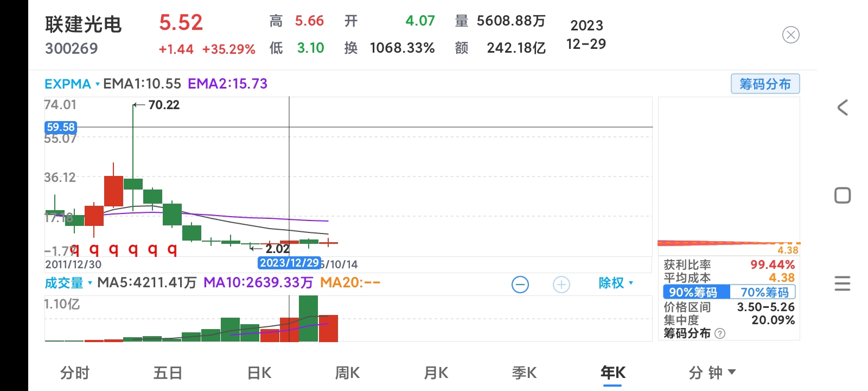Screen dimensions: 868x391
Task: Tap the MA5:4211.41万 volume value
Action: (147, 283)
